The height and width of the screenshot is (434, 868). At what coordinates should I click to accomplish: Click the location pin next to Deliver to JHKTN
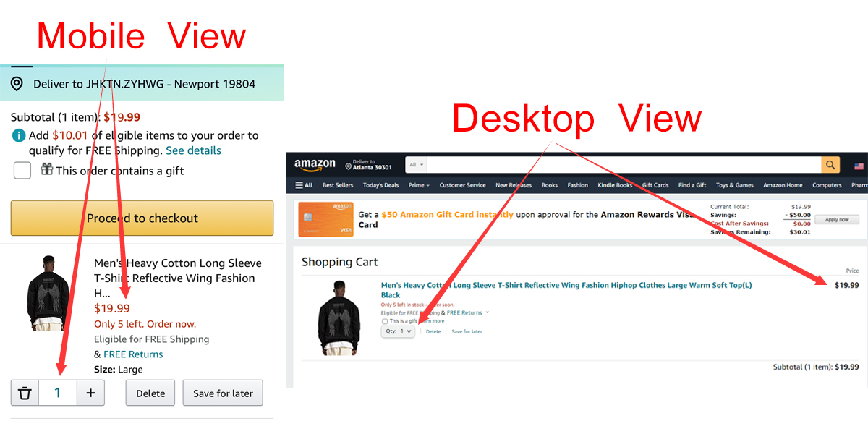(x=17, y=84)
